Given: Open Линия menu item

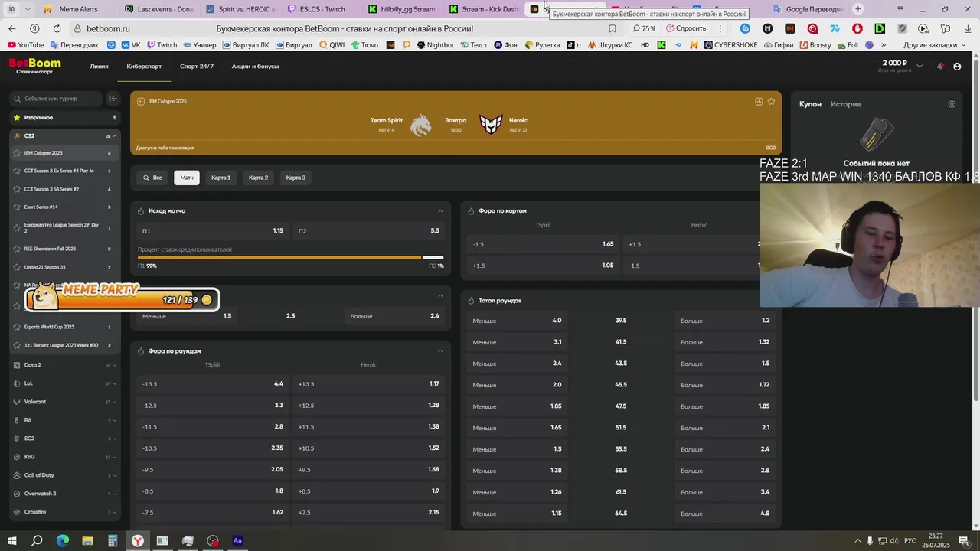Looking at the screenshot, I should tap(99, 67).
